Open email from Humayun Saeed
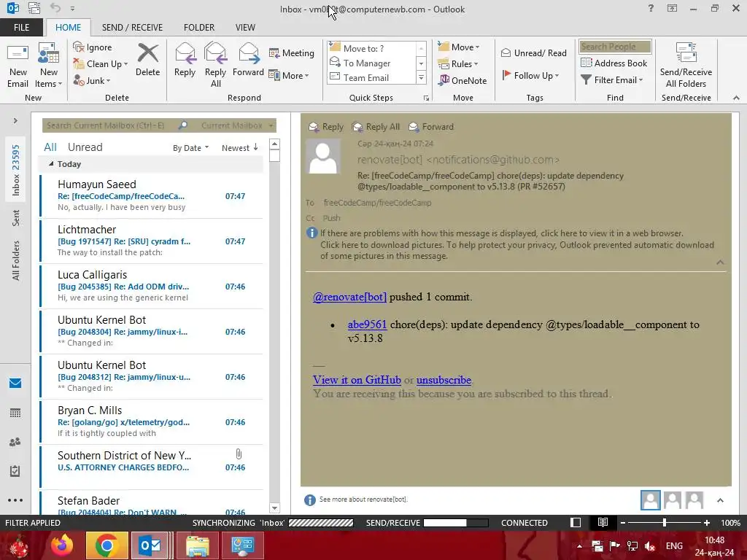This screenshot has height=560, width=747. point(152,195)
